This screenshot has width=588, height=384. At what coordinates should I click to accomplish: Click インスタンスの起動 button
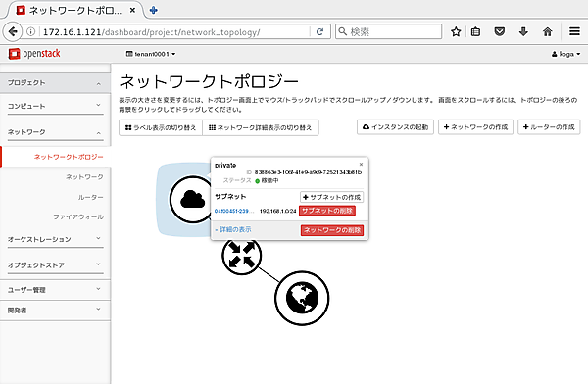[x=395, y=127]
